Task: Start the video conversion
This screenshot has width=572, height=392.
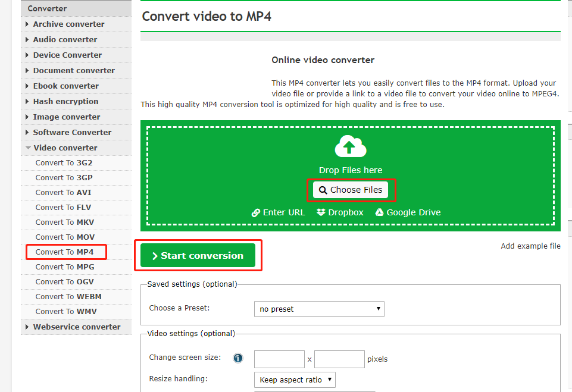Action: [198, 256]
